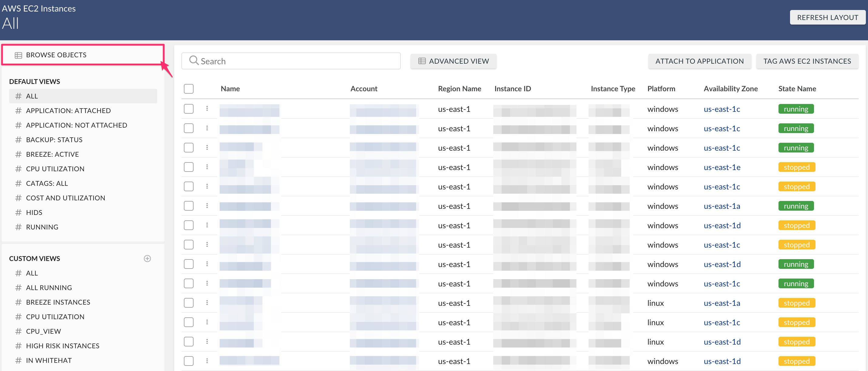Click the Platform column header
This screenshot has height=371, width=868.
click(x=661, y=89)
